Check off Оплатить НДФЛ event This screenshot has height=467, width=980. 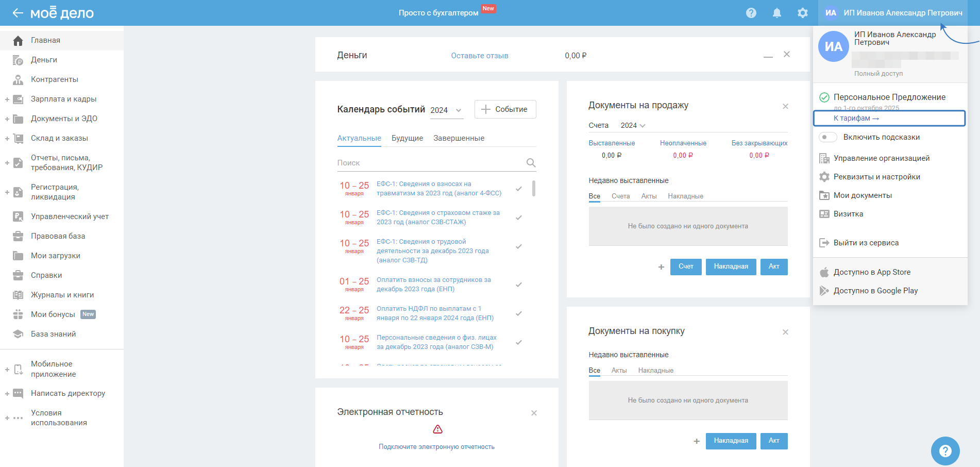(x=519, y=313)
